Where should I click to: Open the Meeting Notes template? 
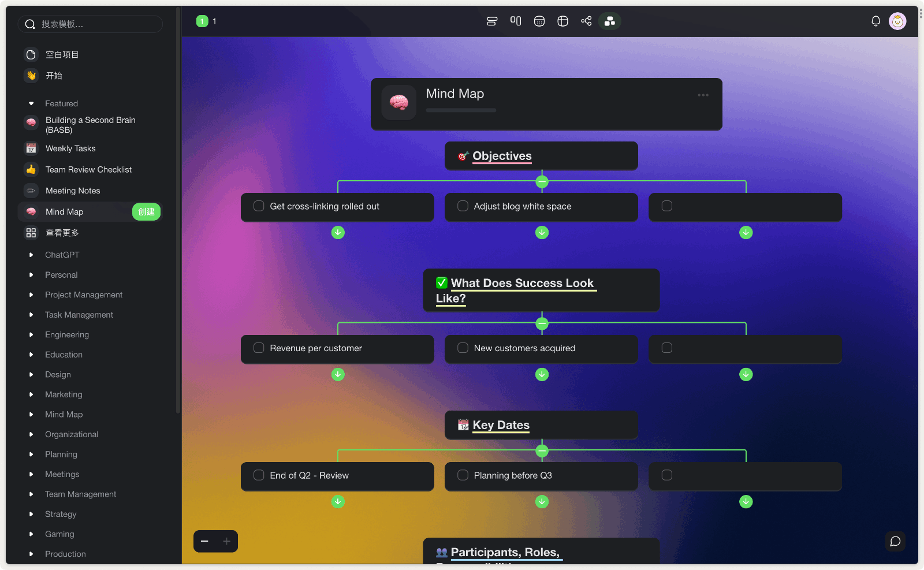(x=73, y=191)
